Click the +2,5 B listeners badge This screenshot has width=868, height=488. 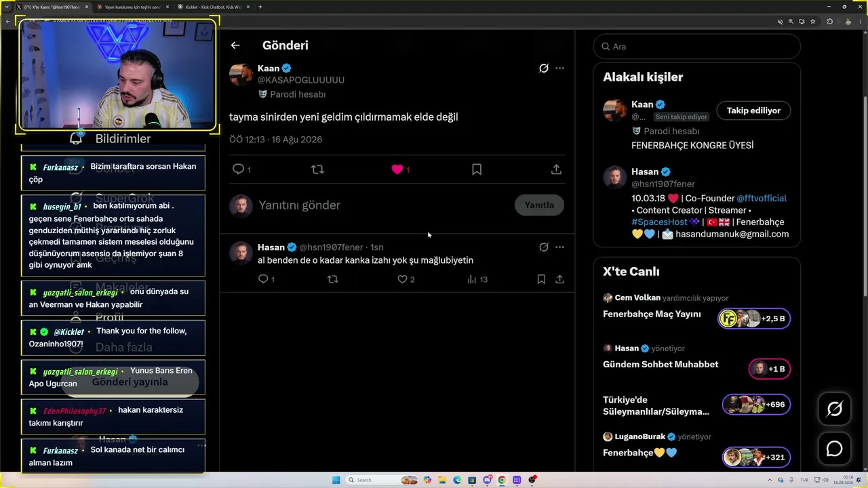754,319
